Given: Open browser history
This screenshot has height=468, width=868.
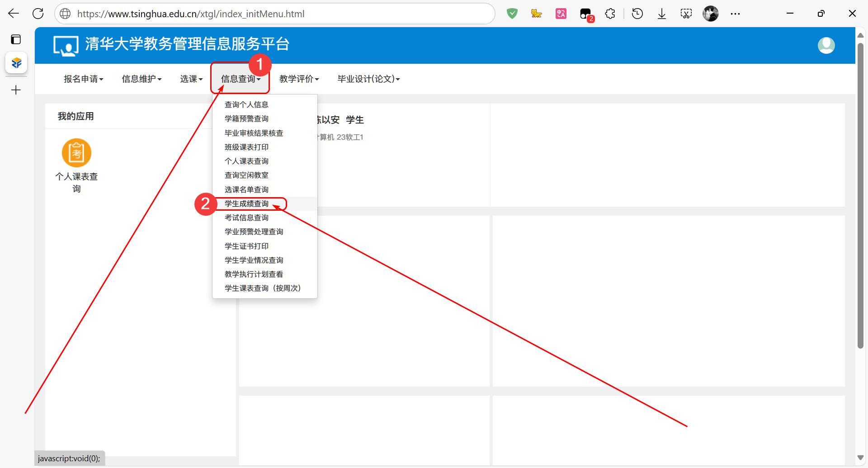Looking at the screenshot, I should [637, 14].
